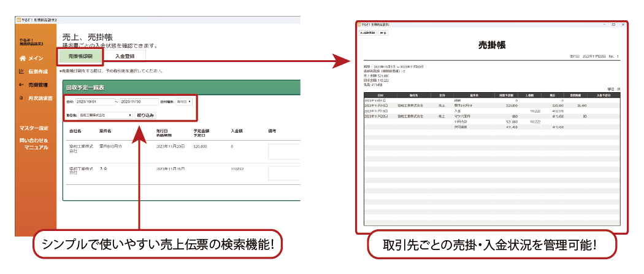Click 案件B10月分 in the list
Screen dimensions: 644x274
point(111,146)
